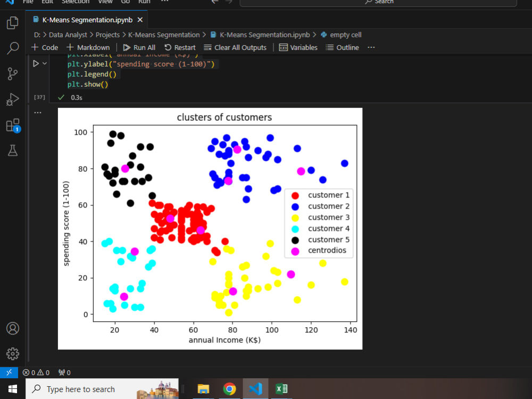The height and width of the screenshot is (399, 532).
Task: Switch to VS Code taskbar icon
Action: coord(255,389)
